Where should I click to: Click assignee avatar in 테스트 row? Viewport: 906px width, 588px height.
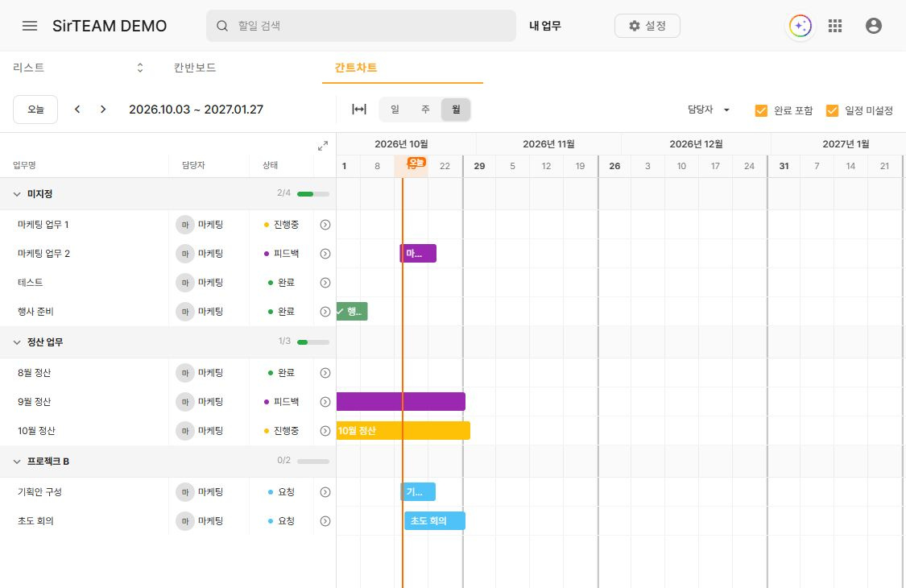click(185, 283)
